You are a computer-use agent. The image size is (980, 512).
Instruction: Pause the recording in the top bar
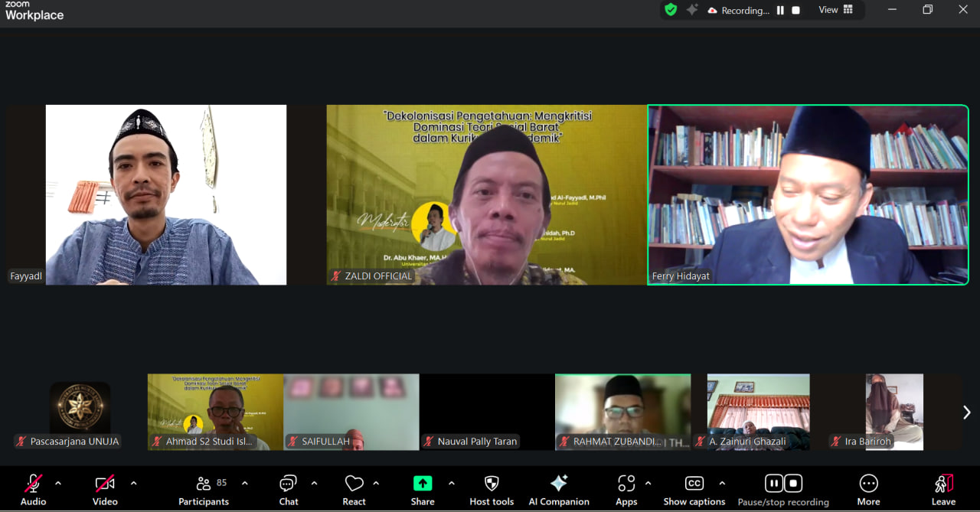click(x=781, y=10)
